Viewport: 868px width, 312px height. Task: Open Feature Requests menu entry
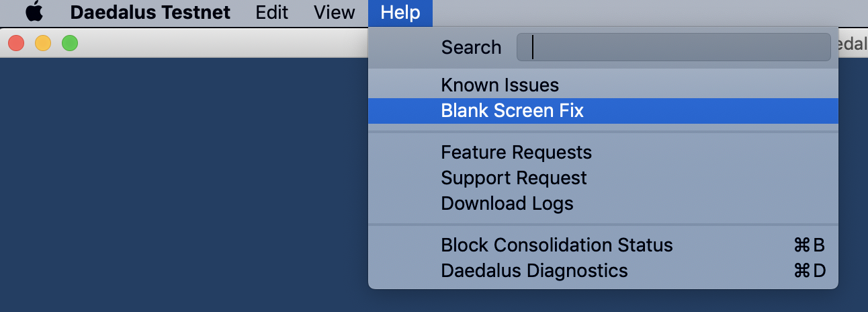click(x=516, y=153)
